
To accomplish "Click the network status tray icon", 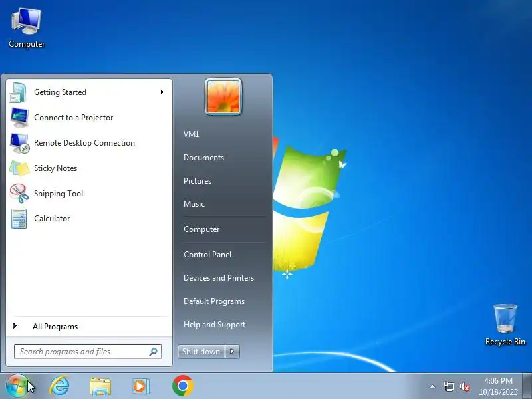I will pos(448,386).
